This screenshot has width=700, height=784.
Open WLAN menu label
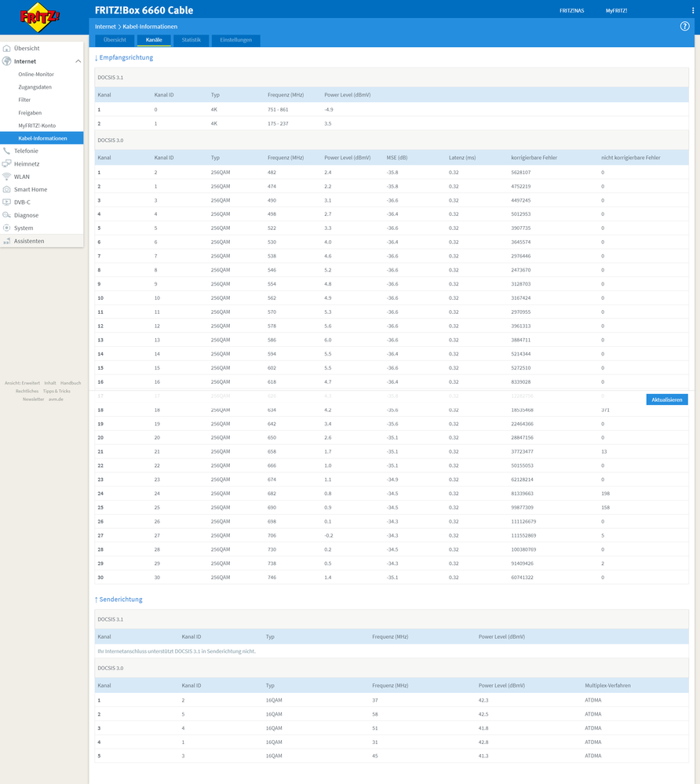21,177
